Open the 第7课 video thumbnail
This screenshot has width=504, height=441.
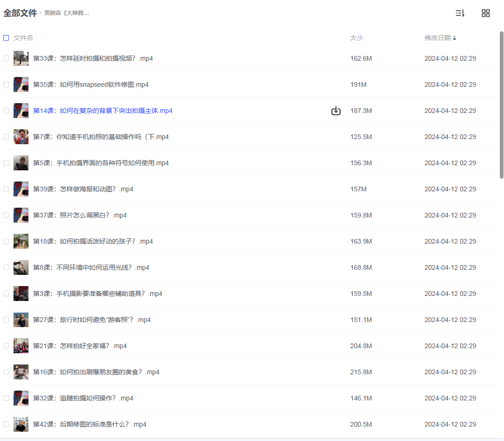(x=21, y=137)
